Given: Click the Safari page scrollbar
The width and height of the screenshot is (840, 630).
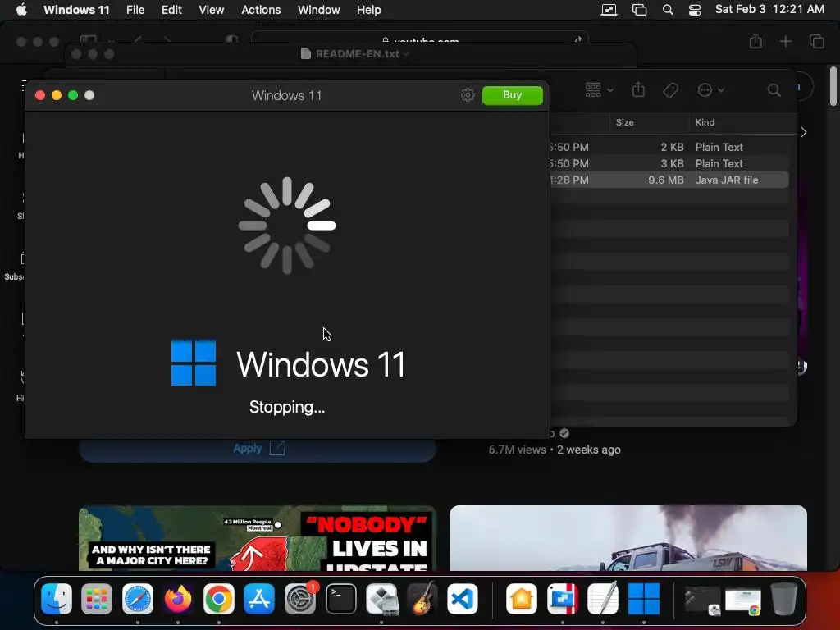Looking at the screenshot, I should (833, 85).
